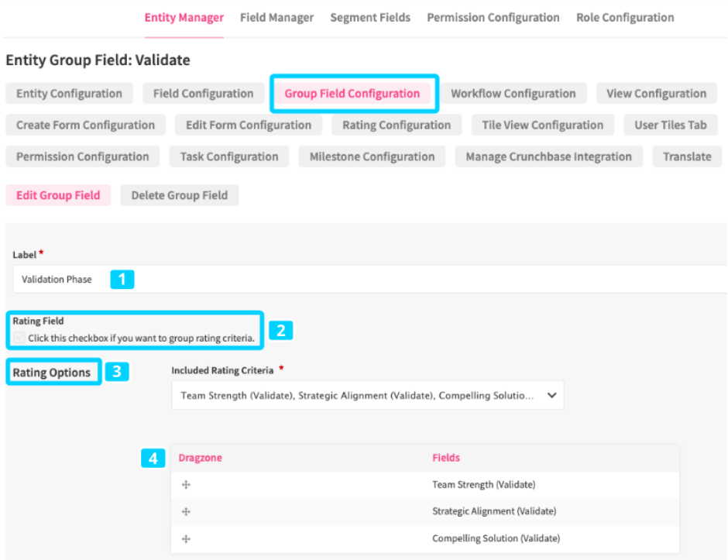Open Group Field Configuration
728x560 pixels.
click(x=352, y=94)
